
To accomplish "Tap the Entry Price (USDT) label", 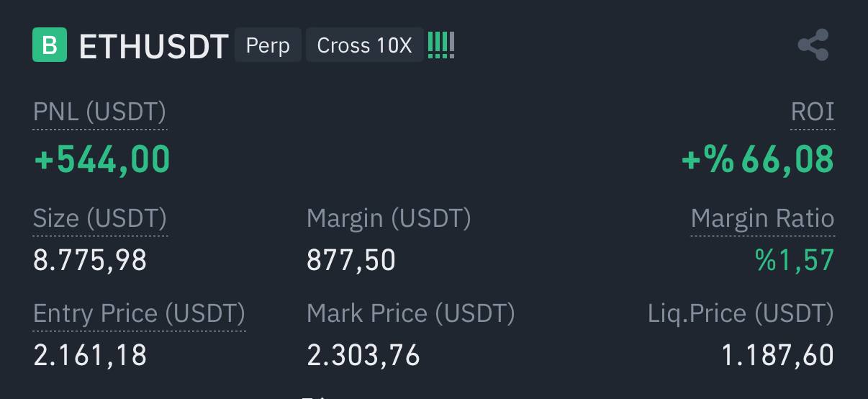I will click(140, 313).
